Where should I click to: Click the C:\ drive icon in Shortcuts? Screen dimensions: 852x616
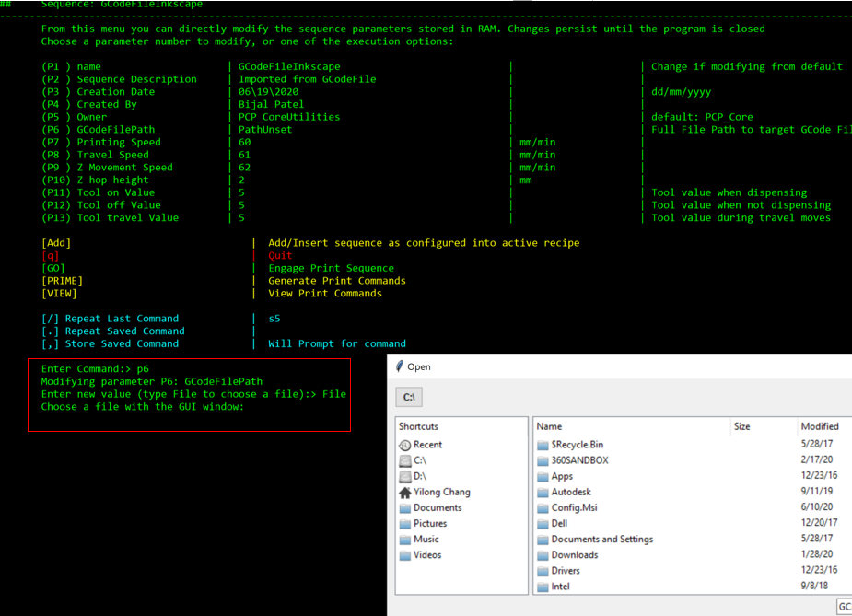point(404,460)
